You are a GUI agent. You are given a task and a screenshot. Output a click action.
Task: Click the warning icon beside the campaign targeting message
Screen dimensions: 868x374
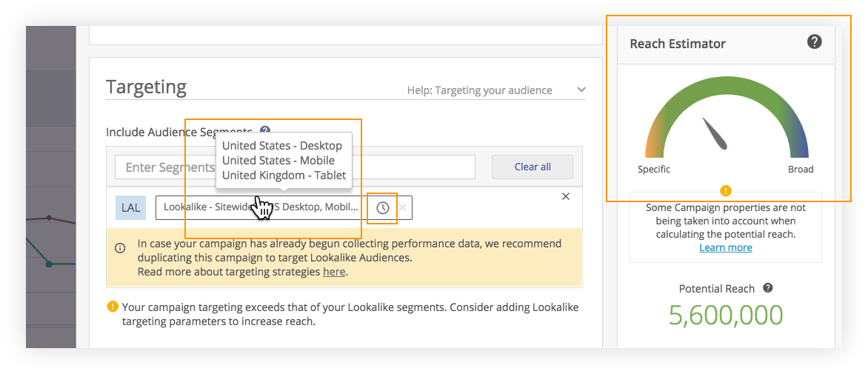tap(113, 306)
